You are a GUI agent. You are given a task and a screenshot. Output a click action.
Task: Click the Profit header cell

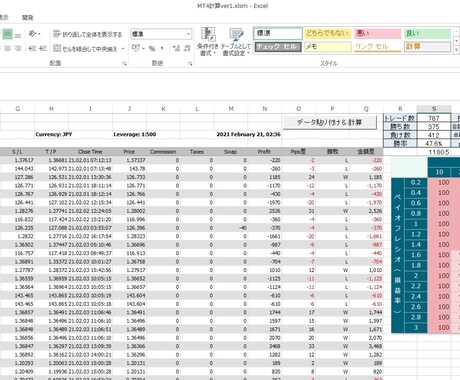pyautogui.click(x=265, y=152)
